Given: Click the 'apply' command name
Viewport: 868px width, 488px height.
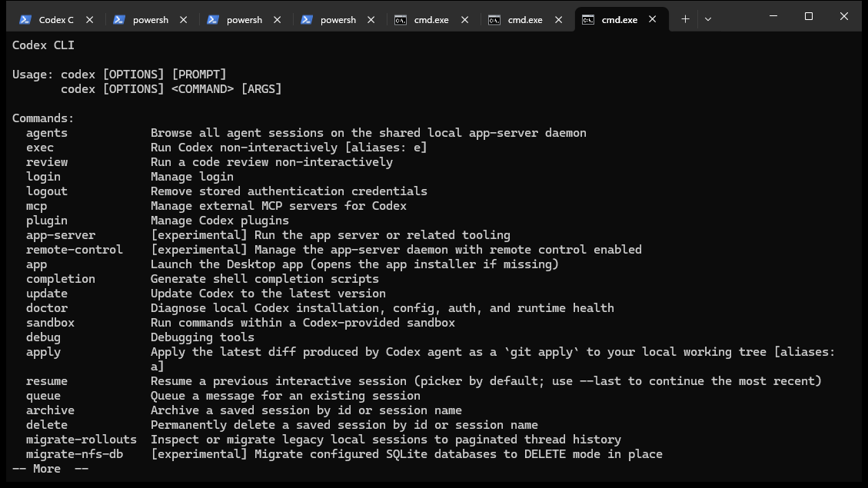Looking at the screenshot, I should tap(43, 352).
